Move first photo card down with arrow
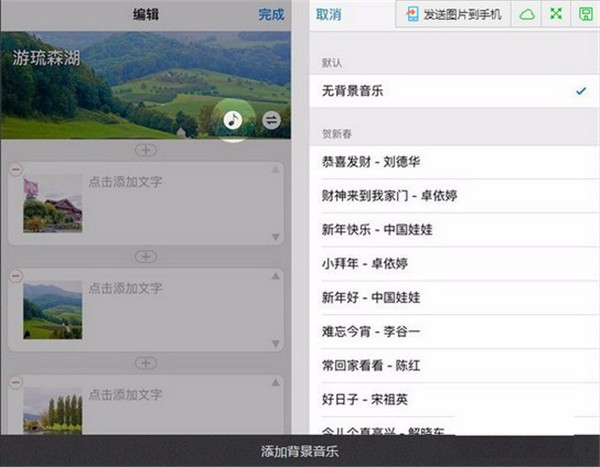Image resolution: width=600 pixels, height=467 pixels. (276, 237)
